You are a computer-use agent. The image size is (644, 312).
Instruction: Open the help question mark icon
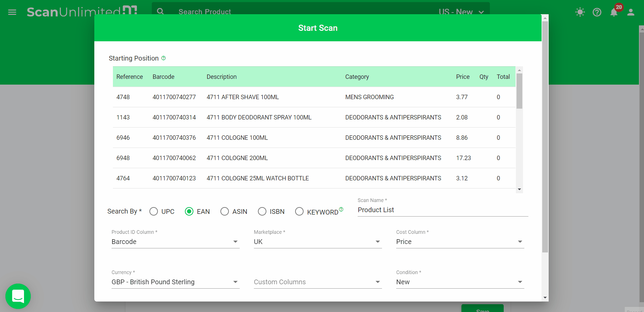coord(597,13)
